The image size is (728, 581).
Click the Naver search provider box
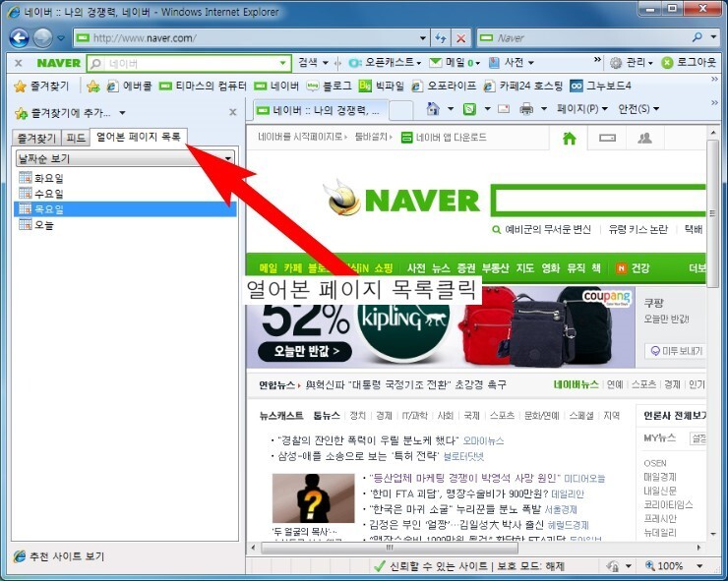(583, 38)
